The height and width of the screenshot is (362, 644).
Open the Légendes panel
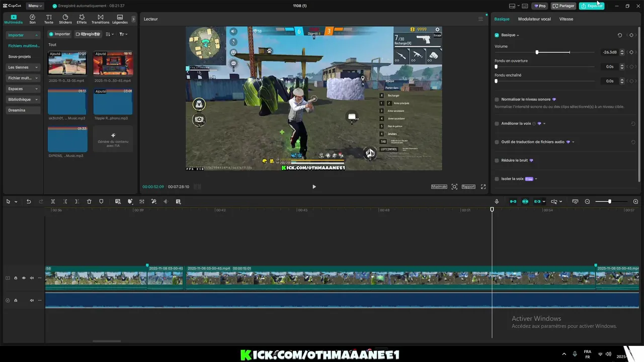120,19
